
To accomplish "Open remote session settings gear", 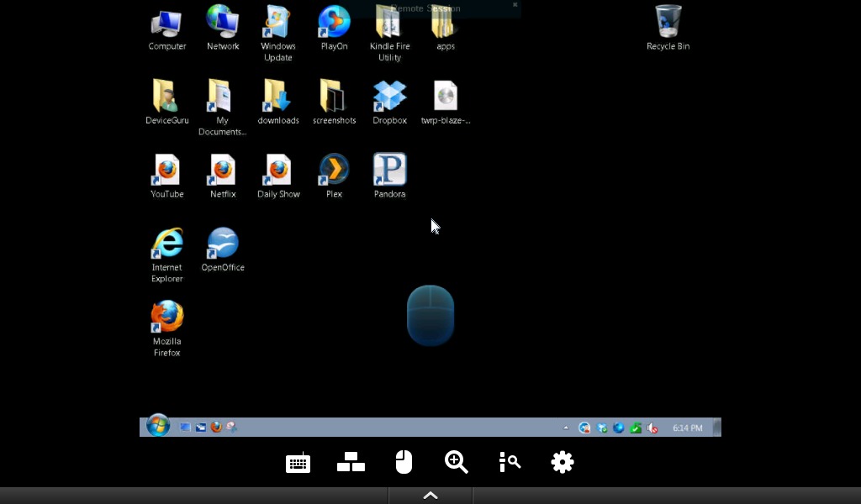I will [x=563, y=462].
